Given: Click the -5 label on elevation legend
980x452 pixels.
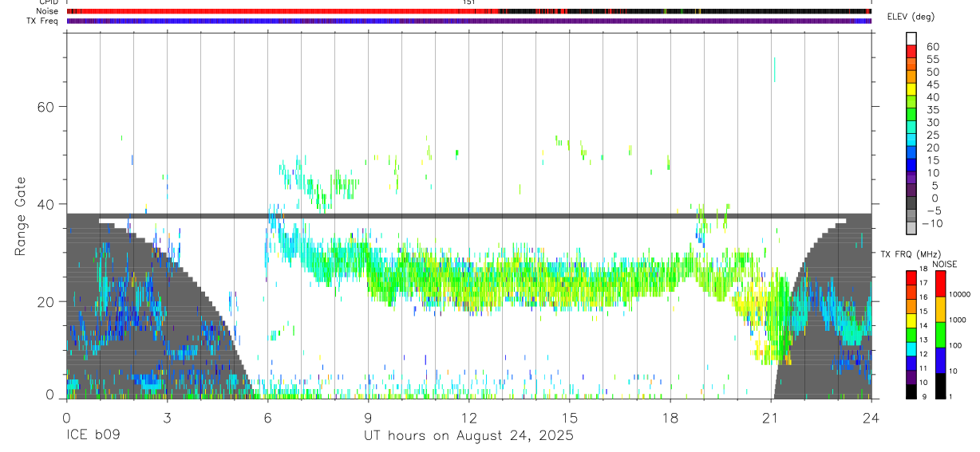Looking at the screenshot, I should click(x=933, y=211).
